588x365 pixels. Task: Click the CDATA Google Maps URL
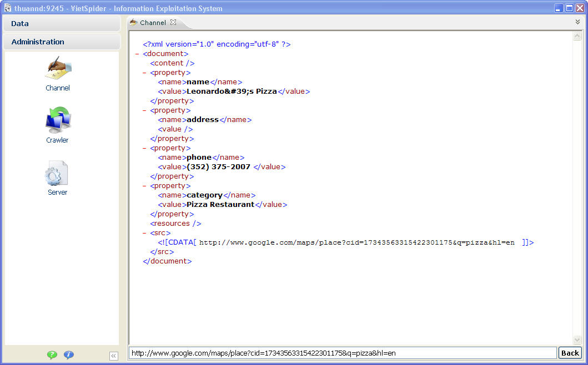pos(356,243)
